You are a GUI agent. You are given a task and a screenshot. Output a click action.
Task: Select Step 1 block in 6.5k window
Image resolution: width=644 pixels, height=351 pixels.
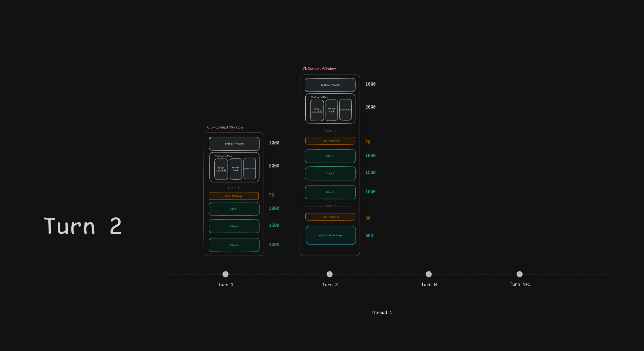tap(234, 209)
